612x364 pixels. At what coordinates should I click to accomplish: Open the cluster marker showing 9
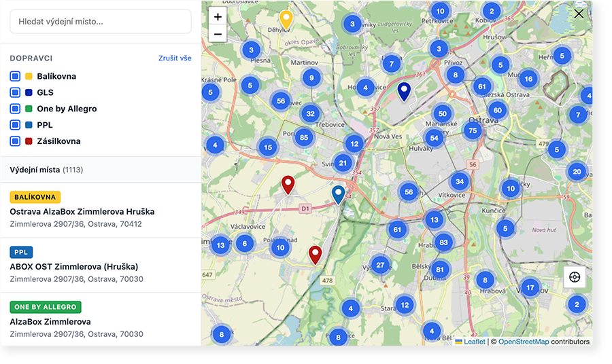tap(311, 78)
